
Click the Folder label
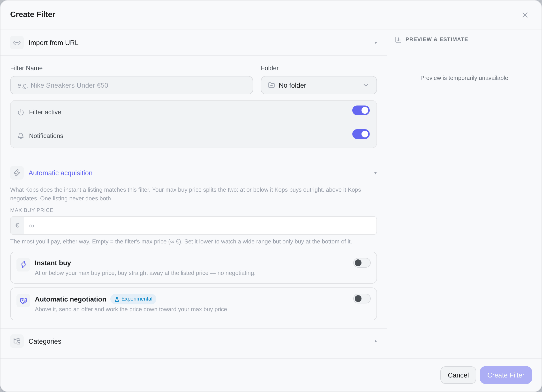(270, 68)
